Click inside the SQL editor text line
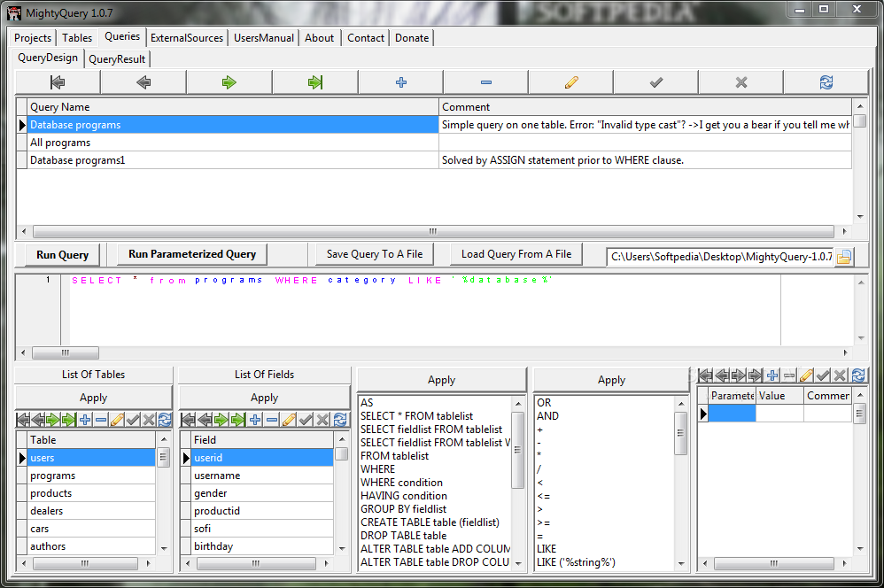This screenshot has height=588, width=884. click(312, 280)
